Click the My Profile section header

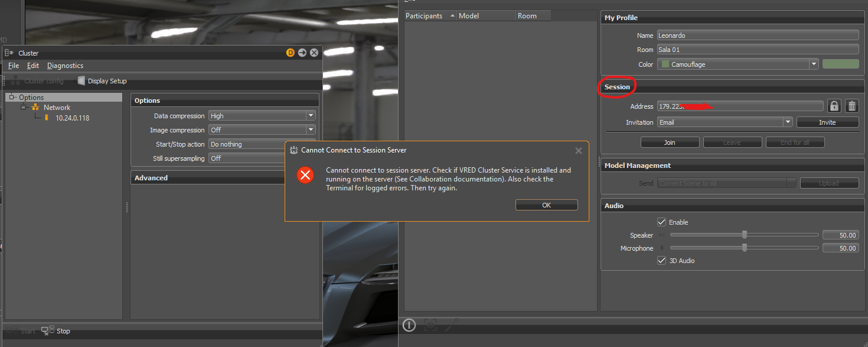click(x=732, y=18)
